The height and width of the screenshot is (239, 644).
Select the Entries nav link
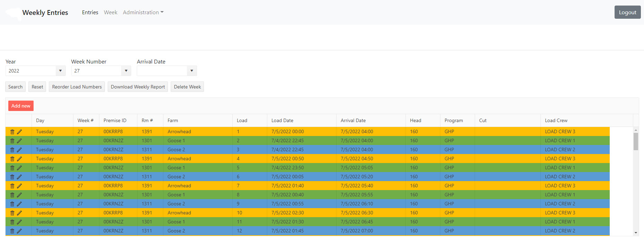(x=90, y=12)
